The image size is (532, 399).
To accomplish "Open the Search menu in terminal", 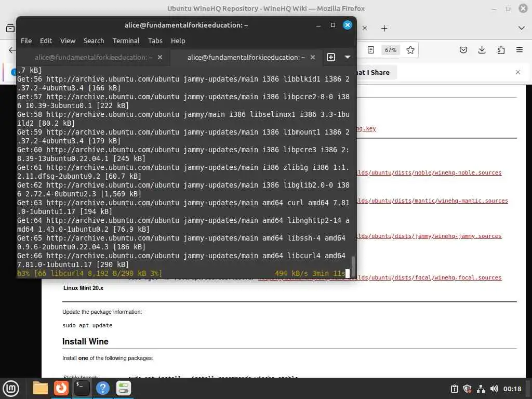I will tap(94, 41).
